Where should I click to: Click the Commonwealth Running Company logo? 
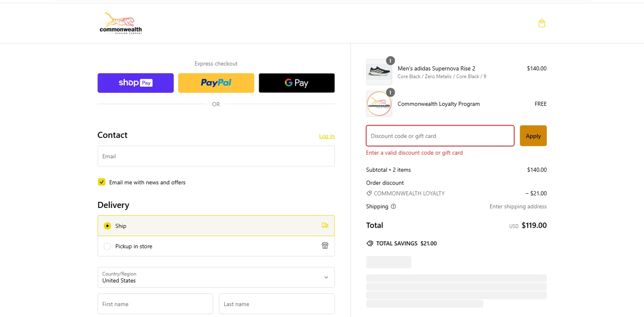tap(121, 23)
